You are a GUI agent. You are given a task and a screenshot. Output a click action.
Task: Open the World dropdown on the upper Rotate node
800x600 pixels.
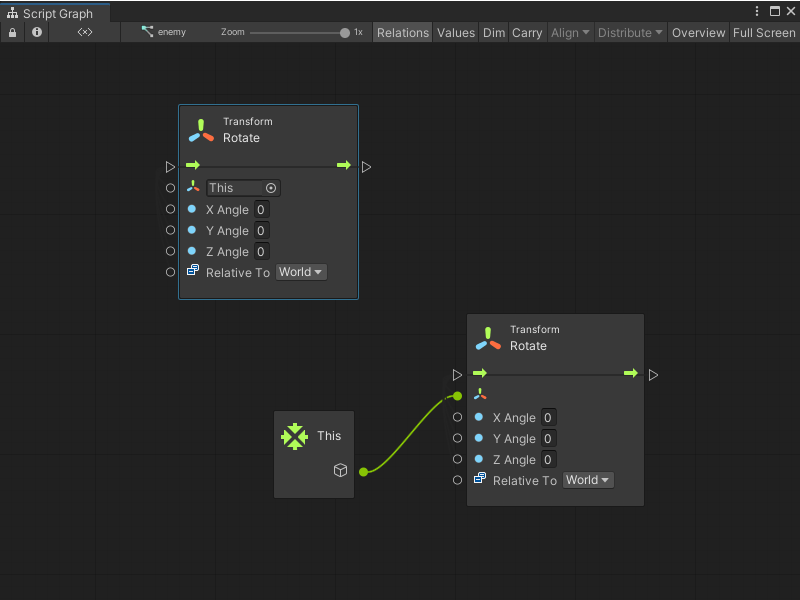click(300, 271)
